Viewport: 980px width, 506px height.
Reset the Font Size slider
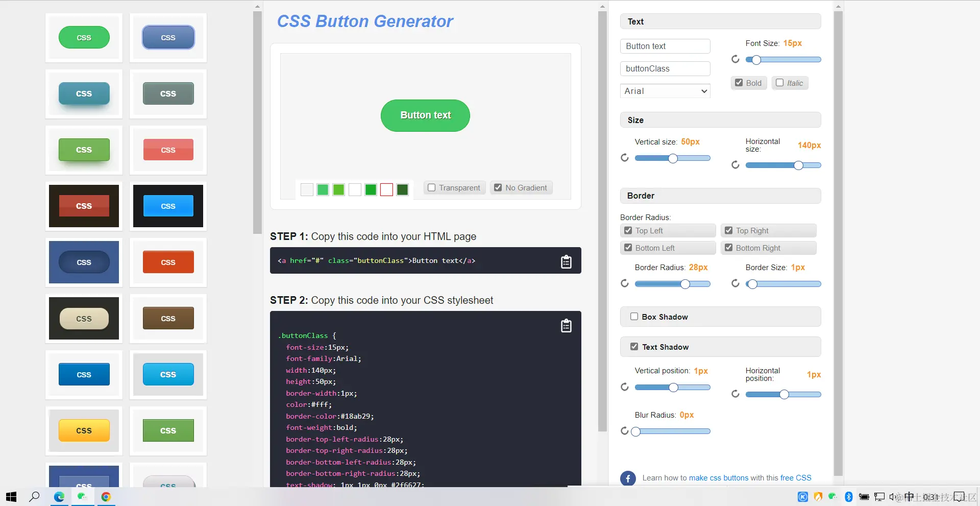[x=735, y=59]
